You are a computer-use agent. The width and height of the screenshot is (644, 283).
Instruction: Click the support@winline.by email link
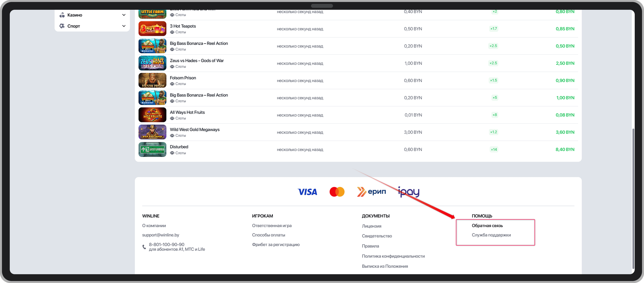[161, 235]
